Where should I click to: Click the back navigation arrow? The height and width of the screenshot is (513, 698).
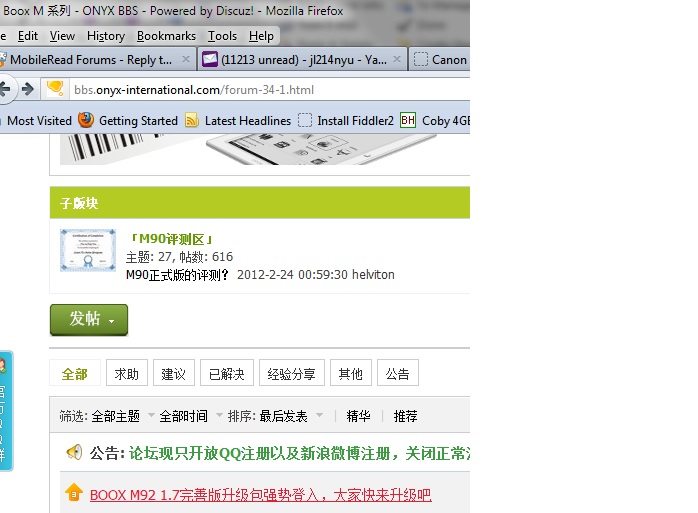(x=6, y=90)
